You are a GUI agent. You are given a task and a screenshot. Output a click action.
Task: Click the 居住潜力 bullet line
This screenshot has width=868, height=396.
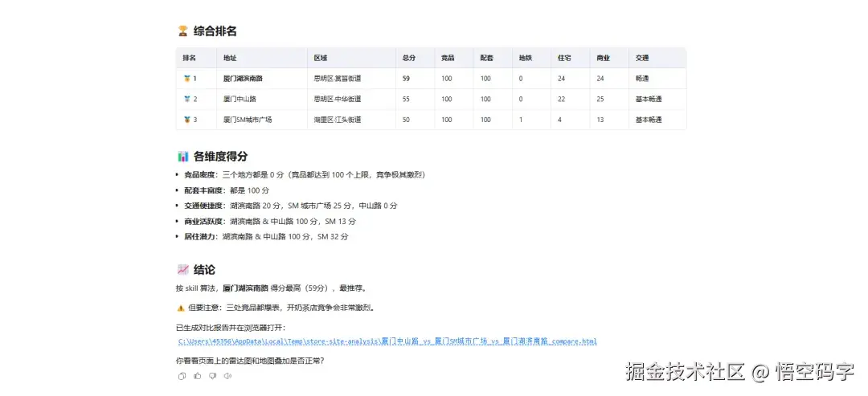tap(266, 237)
